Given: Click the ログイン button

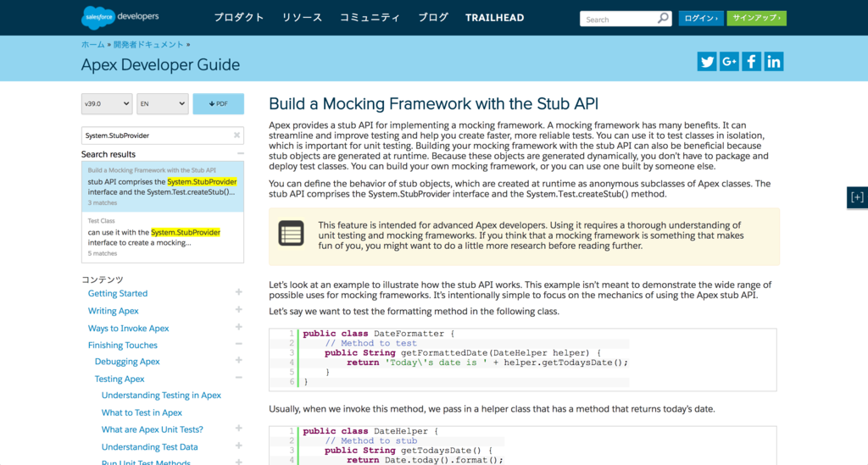Looking at the screenshot, I should tap(701, 19).
